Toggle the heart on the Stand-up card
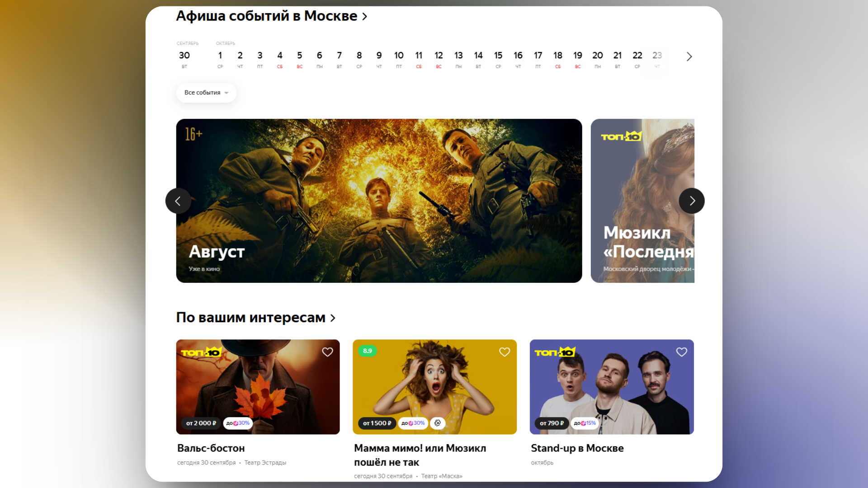The width and height of the screenshot is (868, 488). [682, 352]
